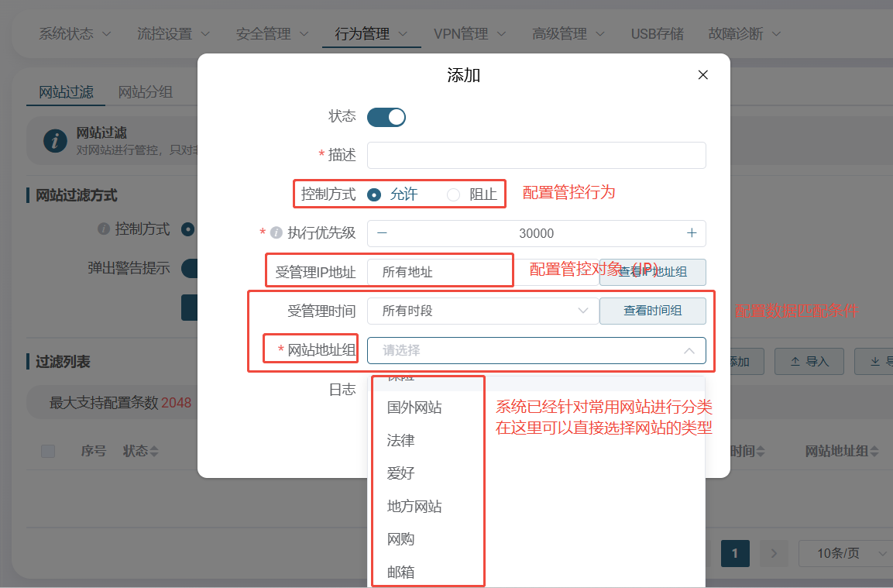The height and width of the screenshot is (588, 893).
Task: Click the 导入 upload button
Action: pos(809,361)
